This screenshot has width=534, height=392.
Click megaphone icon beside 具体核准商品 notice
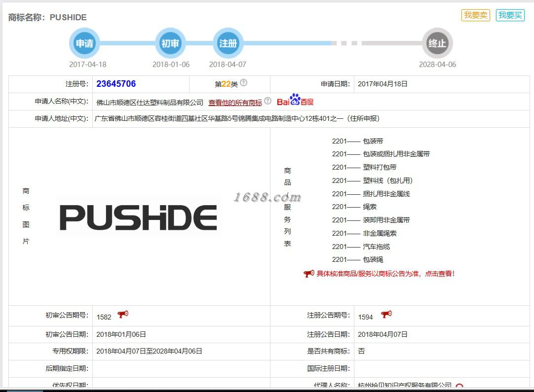pyautogui.click(x=308, y=274)
